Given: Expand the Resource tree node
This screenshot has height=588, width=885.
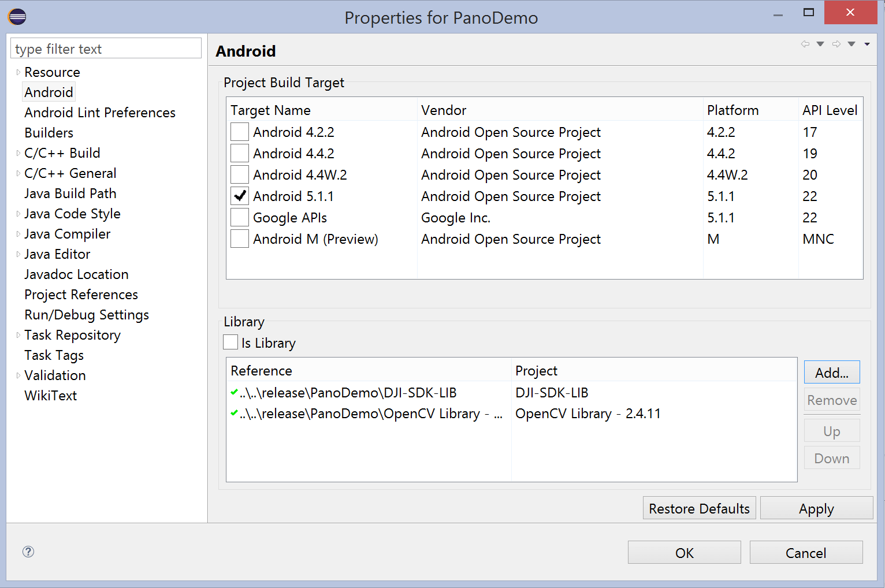Looking at the screenshot, I should (x=18, y=72).
